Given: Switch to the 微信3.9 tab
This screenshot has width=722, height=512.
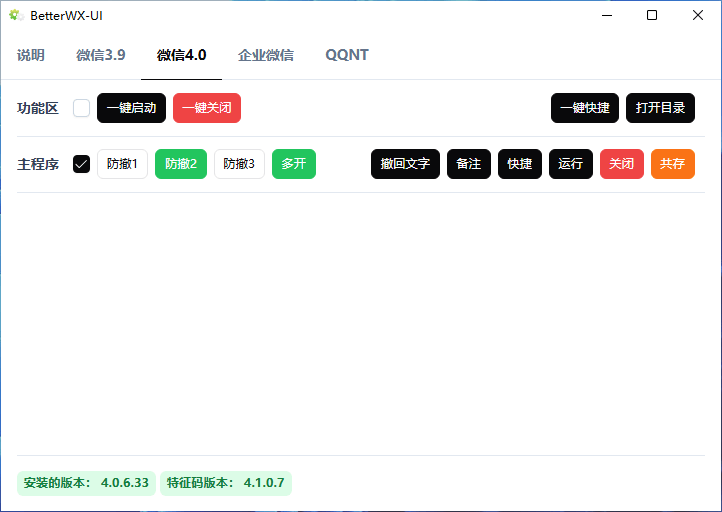Looking at the screenshot, I should (100, 55).
